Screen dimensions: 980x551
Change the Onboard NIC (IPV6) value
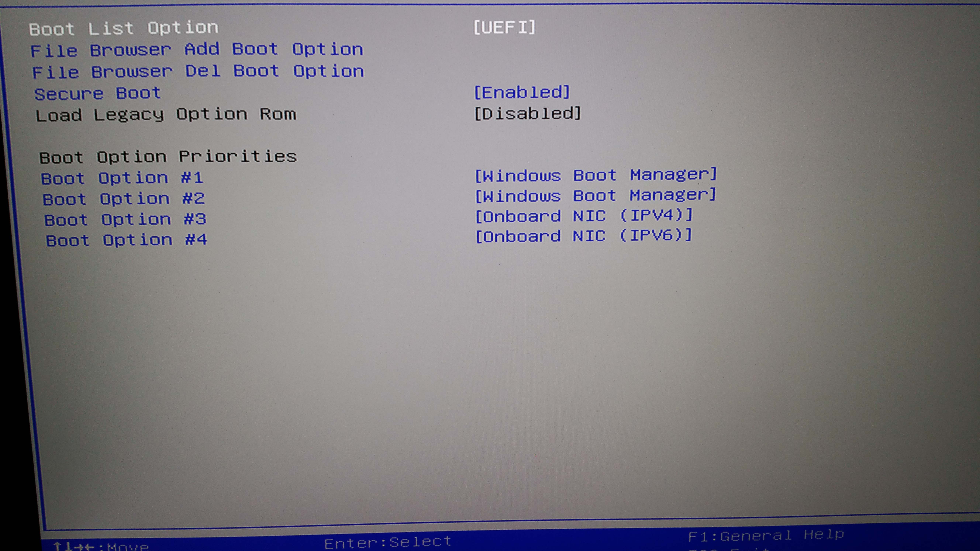583,236
